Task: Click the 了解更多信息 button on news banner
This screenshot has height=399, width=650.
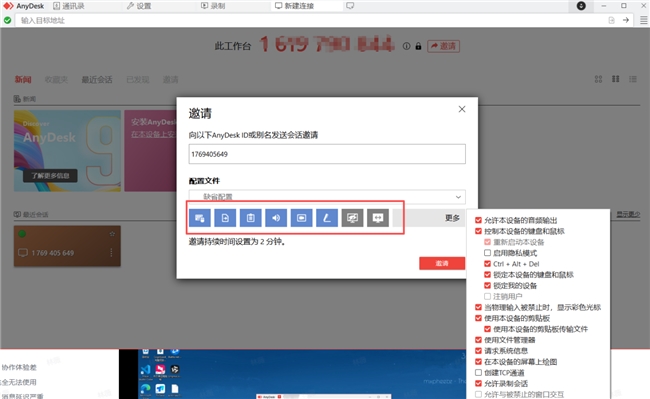Action: 50,176
